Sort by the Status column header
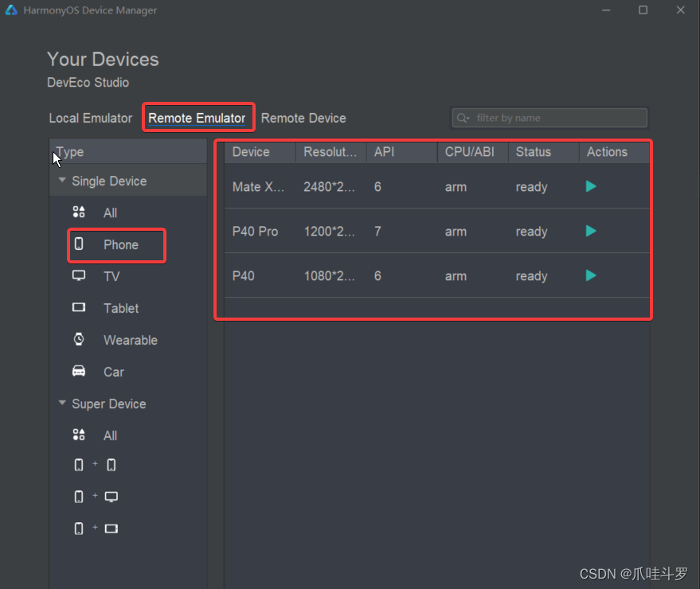The height and width of the screenshot is (589, 700). [x=543, y=152]
